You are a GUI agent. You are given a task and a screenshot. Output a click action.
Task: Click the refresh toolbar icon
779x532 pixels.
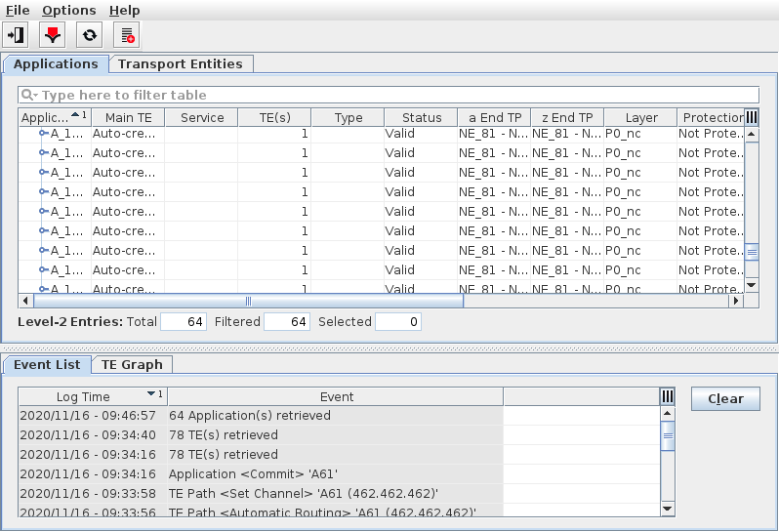point(89,35)
